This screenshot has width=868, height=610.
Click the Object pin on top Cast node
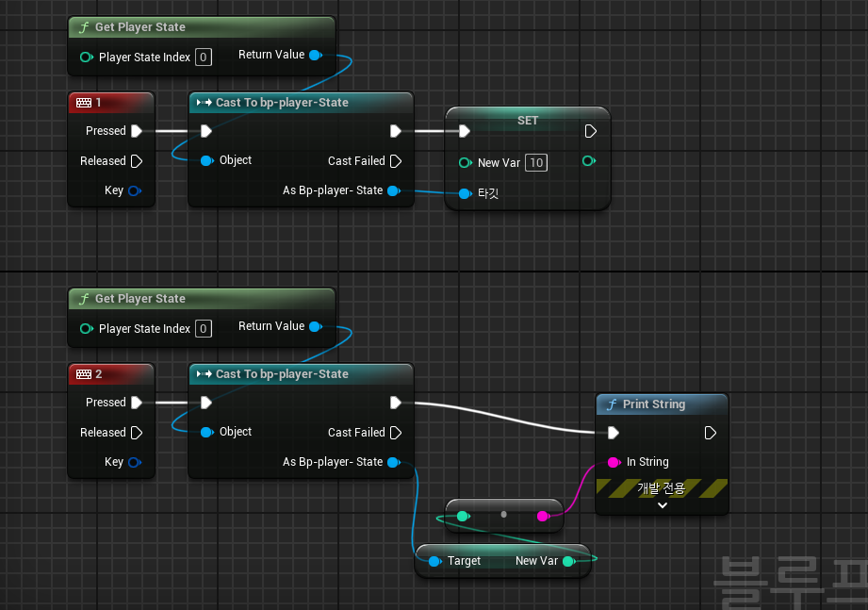[x=207, y=160]
